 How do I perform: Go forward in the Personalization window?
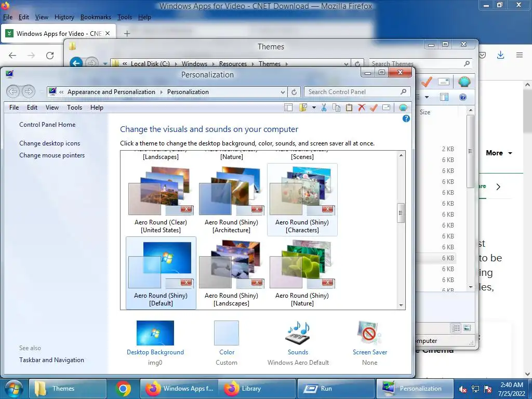pyautogui.click(x=29, y=91)
